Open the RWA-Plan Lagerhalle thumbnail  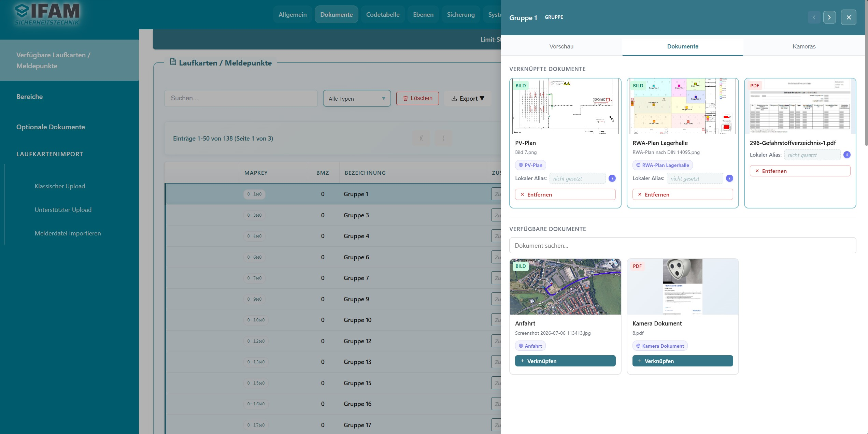click(683, 106)
